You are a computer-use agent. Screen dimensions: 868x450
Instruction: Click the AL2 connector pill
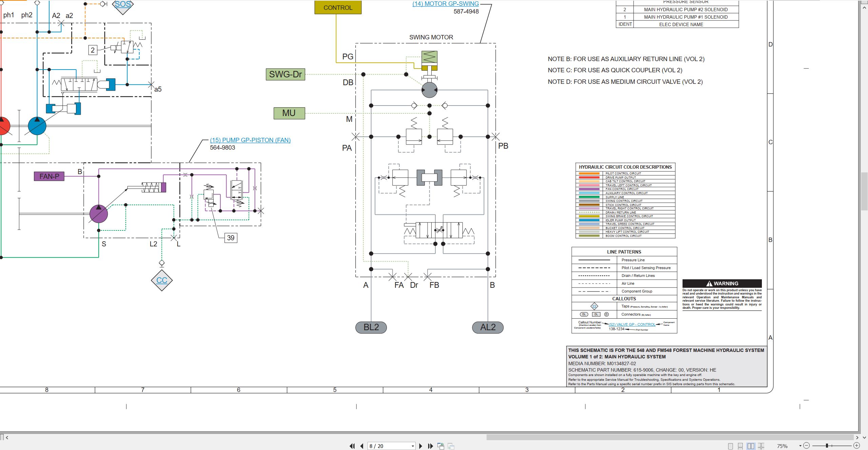click(488, 327)
